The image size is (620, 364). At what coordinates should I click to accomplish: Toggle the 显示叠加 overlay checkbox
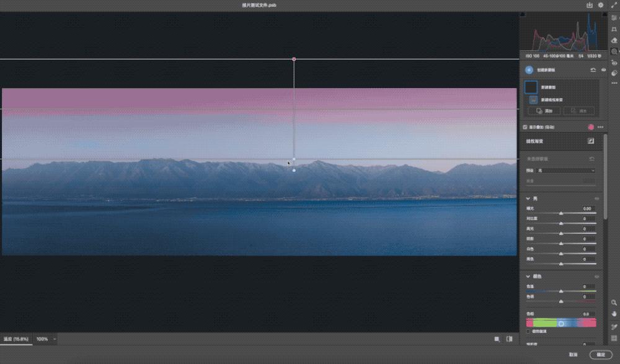[x=526, y=127]
